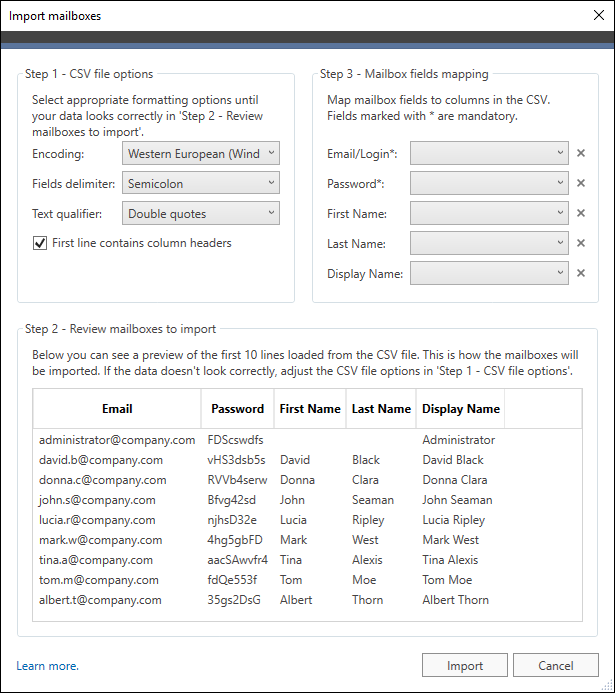The height and width of the screenshot is (693, 615).
Task: Grab the window resize grip corner
Action: click(608, 686)
